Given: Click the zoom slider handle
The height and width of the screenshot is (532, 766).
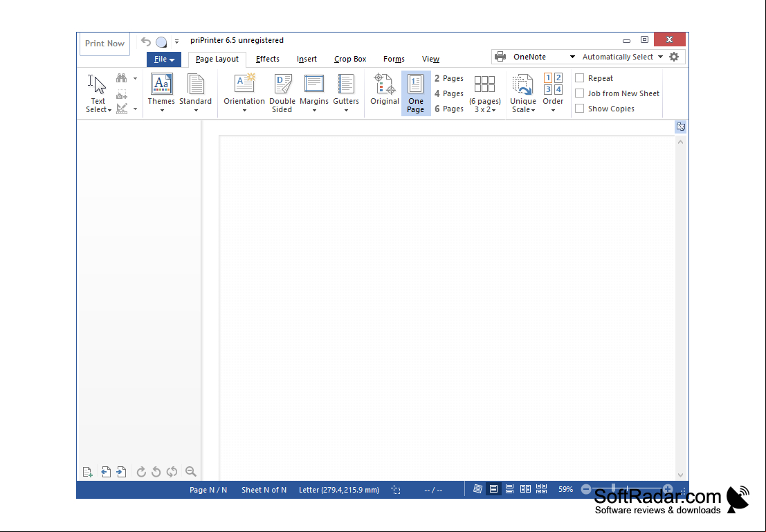Looking at the screenshot, I should coord(614,488).
